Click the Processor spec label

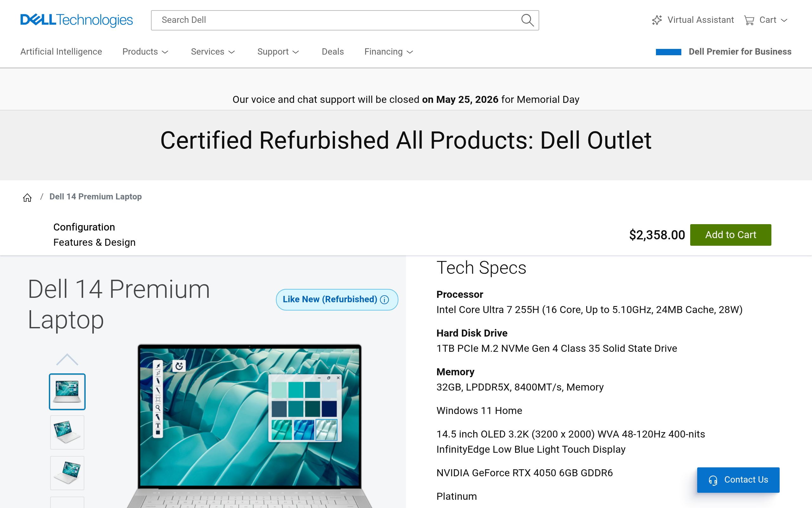(460, 295)
